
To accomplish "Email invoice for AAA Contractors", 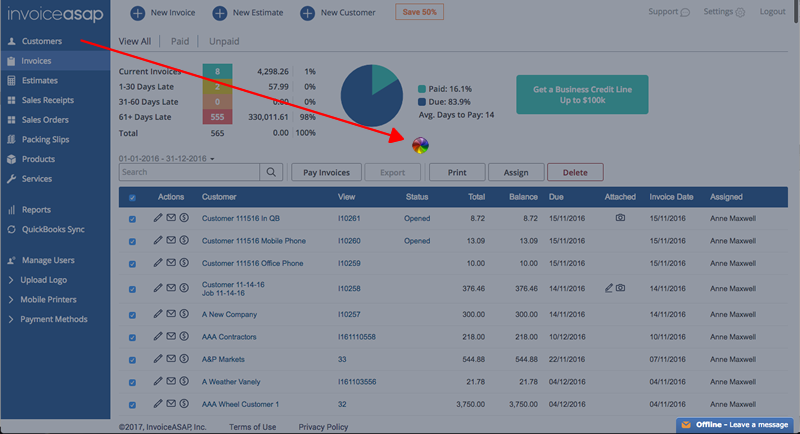I will coord(171,336).
